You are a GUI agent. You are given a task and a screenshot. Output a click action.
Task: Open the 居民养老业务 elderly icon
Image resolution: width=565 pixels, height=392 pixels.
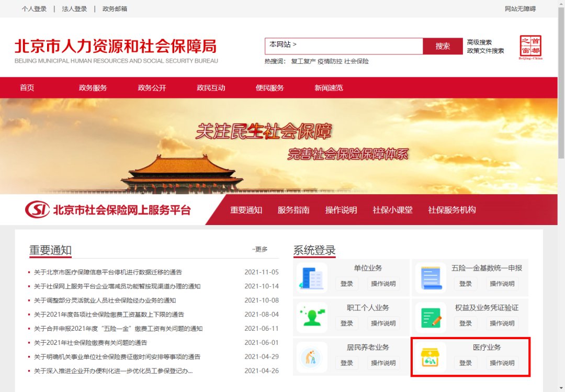coord(312,357)
